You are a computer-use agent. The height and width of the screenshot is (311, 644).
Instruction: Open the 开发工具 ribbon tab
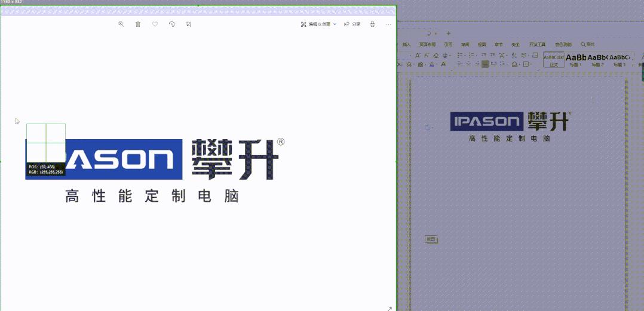pos(537,44)
